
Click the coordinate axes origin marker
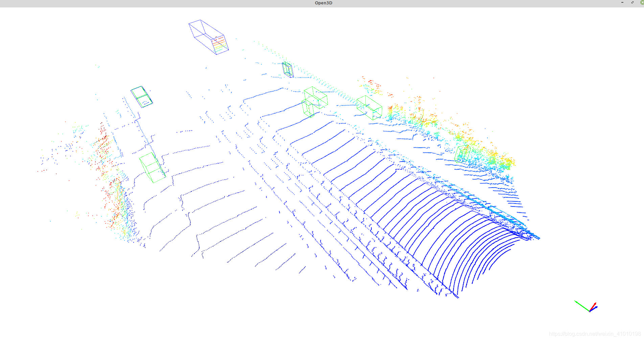pos(590,312)
